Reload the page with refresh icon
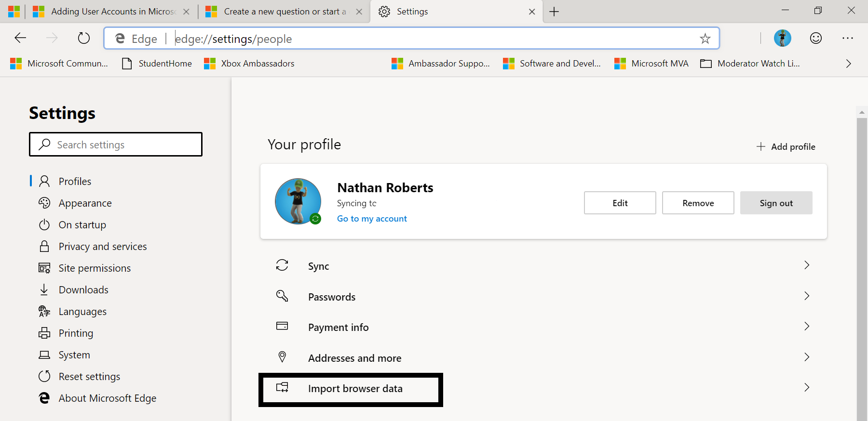 (84, 38)
